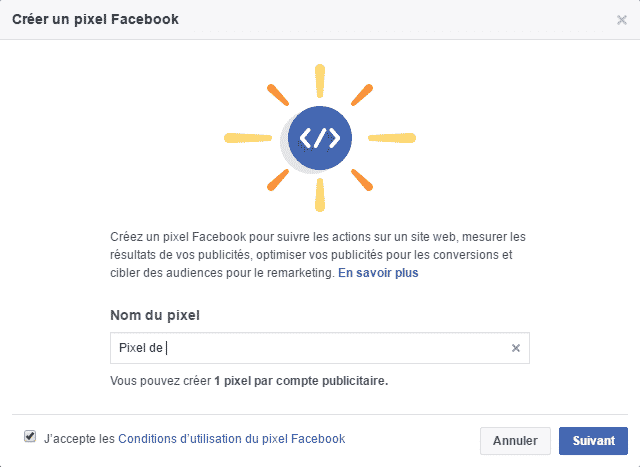Open the En savoir plus link
This screenshot has width=640, height=467.
pyautogui.click(x=378, y=272)
